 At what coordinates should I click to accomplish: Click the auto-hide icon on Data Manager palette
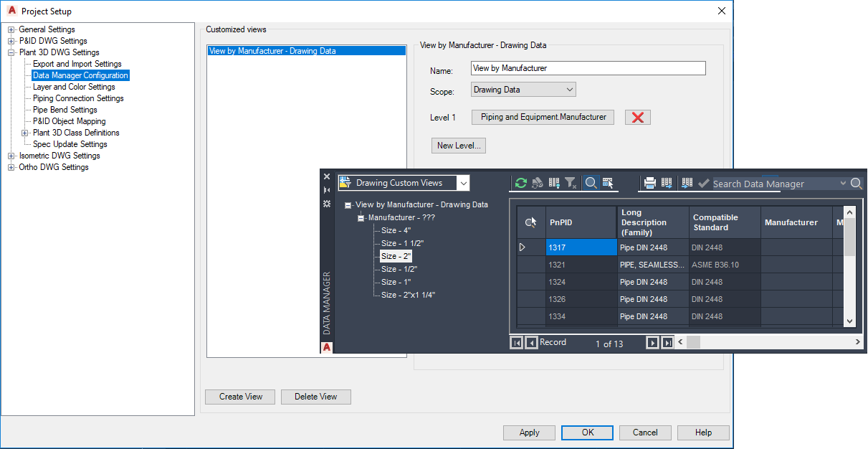click(x=327, y=189)
